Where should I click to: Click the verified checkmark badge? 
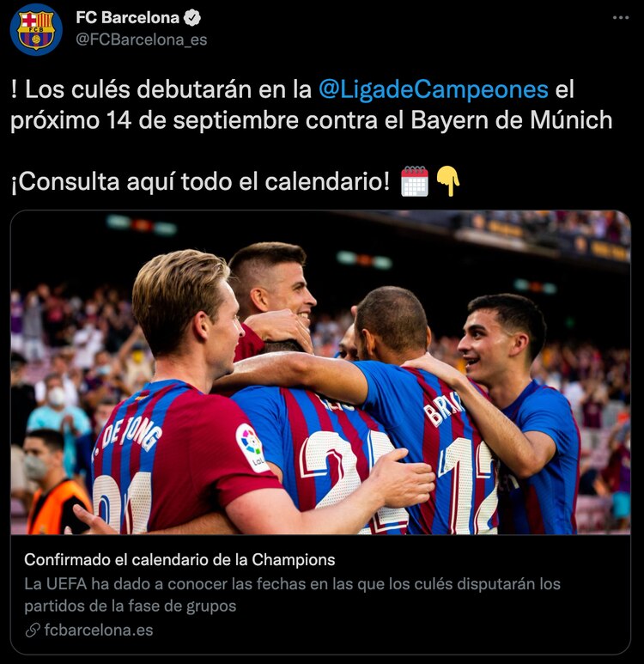[x=192, y=18]
